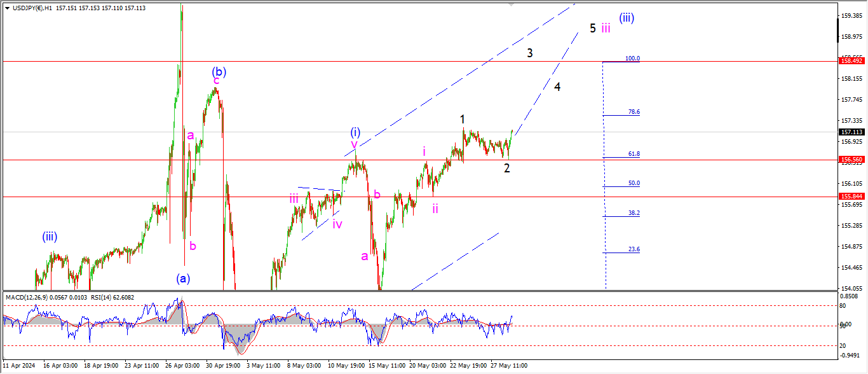Screen dimensions: 868x374
Task: Click the chart menu triangle beside USDJPY
Action: [7, 8]
